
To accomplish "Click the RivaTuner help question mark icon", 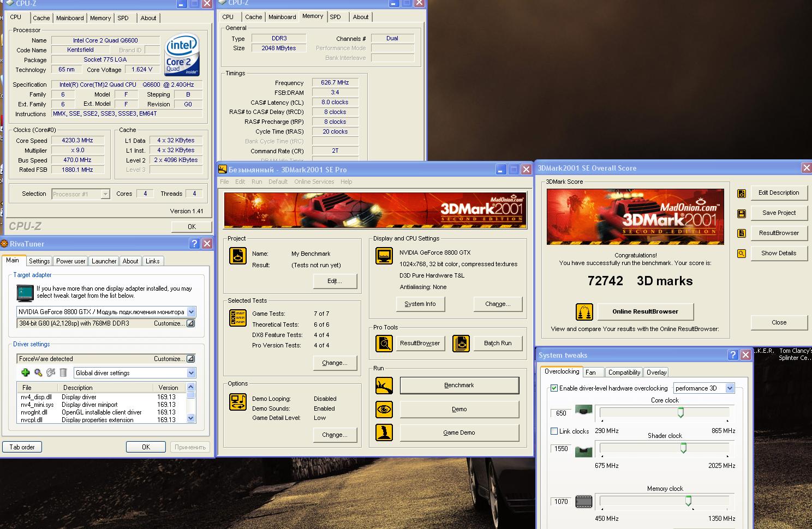I will coord(194,244).
